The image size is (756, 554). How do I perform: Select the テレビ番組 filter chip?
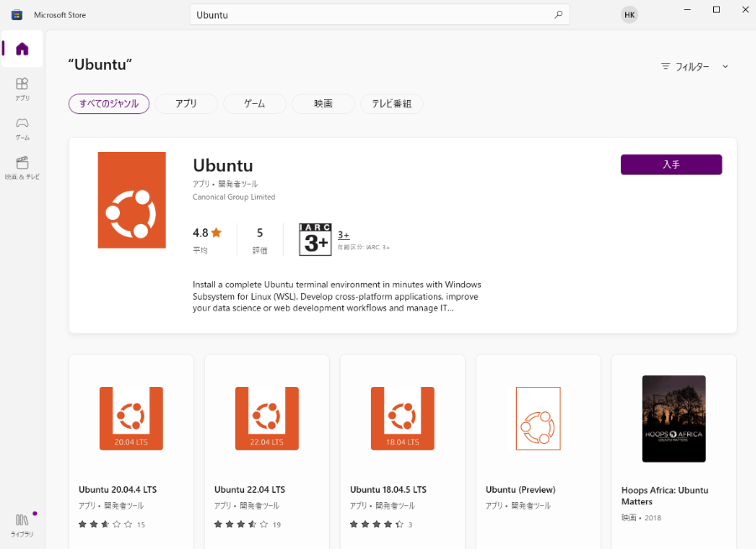coord(392,103)
